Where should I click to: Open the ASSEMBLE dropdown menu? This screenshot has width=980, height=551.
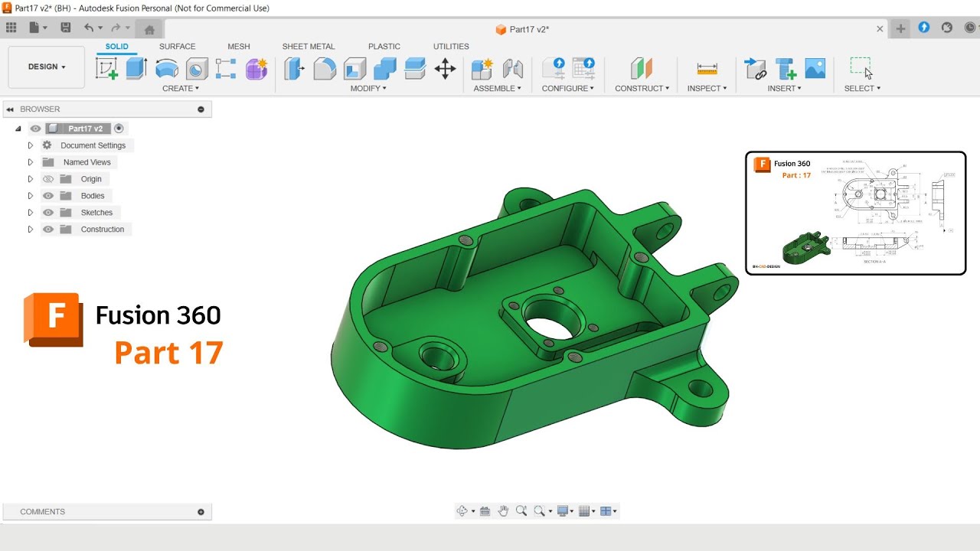[x=497, y=89]
